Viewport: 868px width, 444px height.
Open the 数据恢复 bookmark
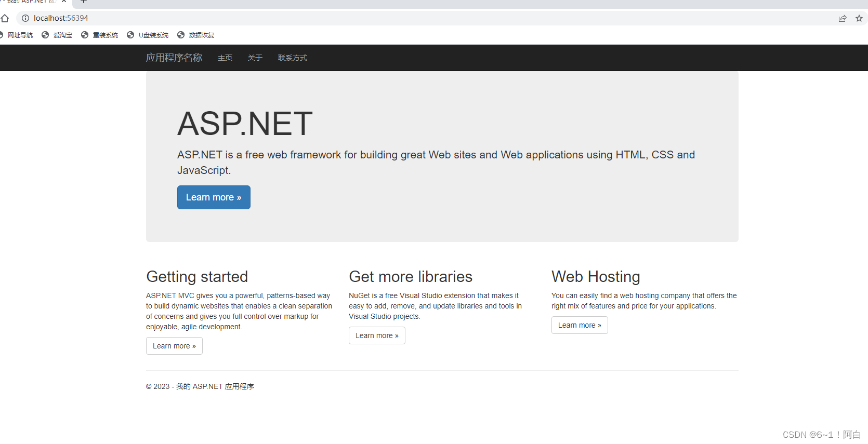tap(196, 35)
